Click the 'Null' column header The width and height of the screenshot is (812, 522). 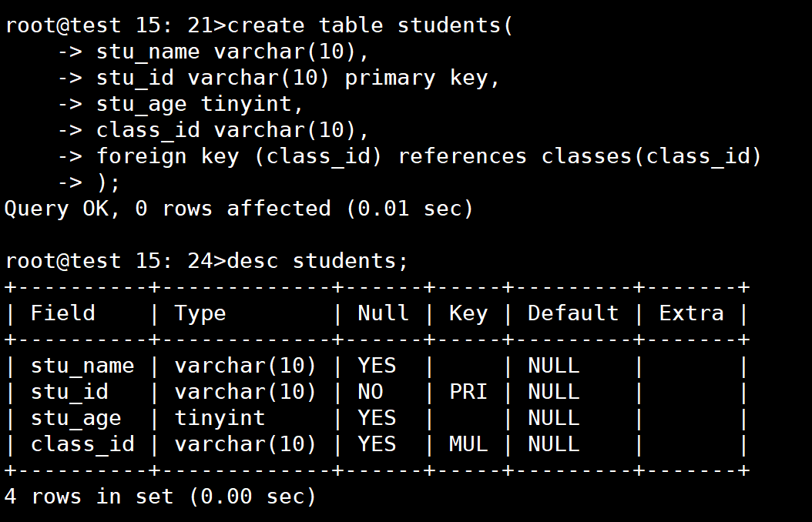point(383,313)
